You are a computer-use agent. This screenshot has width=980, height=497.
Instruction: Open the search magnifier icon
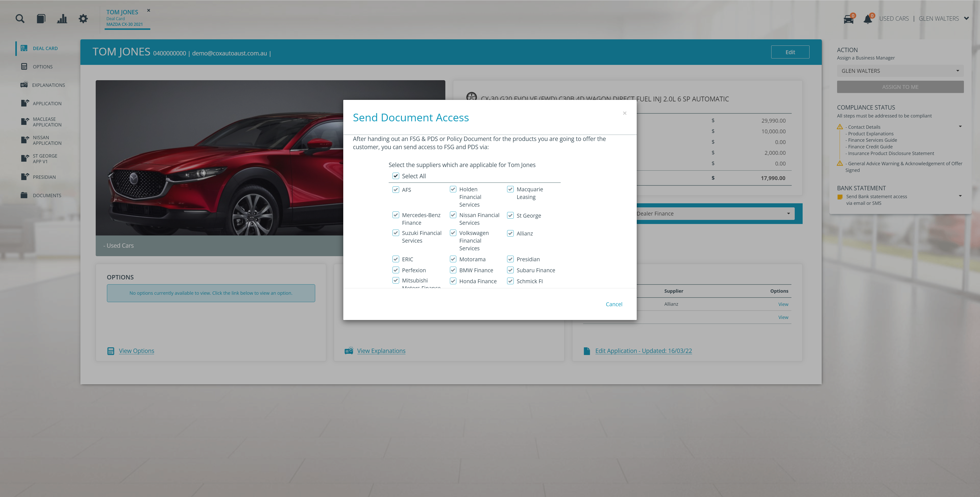[20, 18]
